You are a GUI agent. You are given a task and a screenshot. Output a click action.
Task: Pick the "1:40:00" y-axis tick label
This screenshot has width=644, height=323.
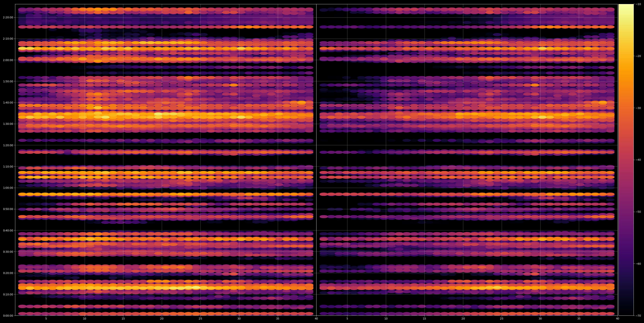pyautogui.click(x=8, y=103)
